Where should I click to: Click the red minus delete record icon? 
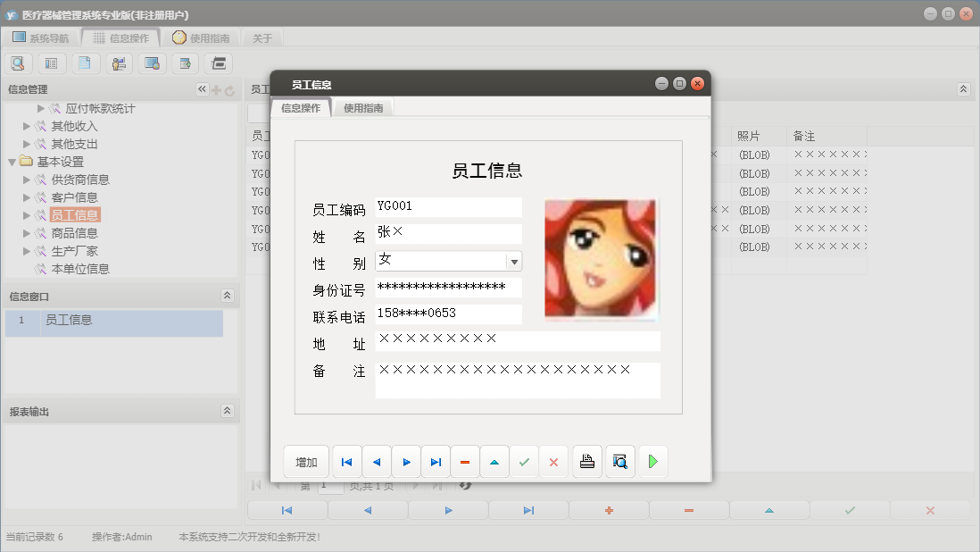[x=465, y=462]
